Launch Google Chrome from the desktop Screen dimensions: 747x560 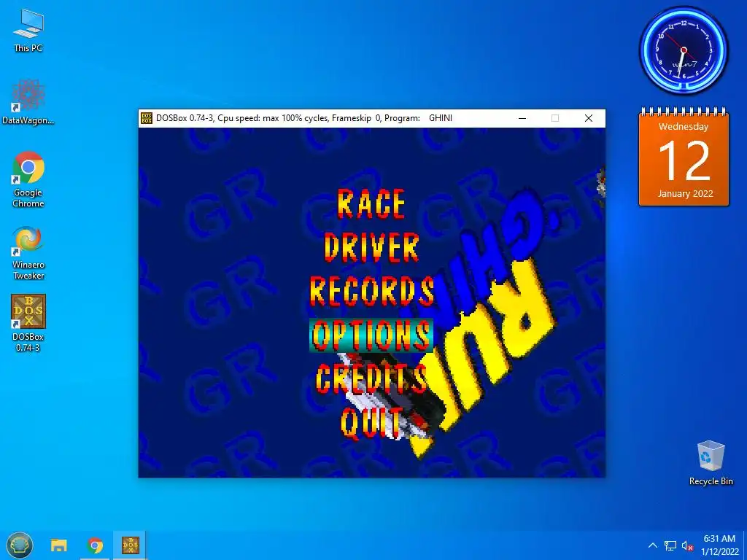coord(28,179)
